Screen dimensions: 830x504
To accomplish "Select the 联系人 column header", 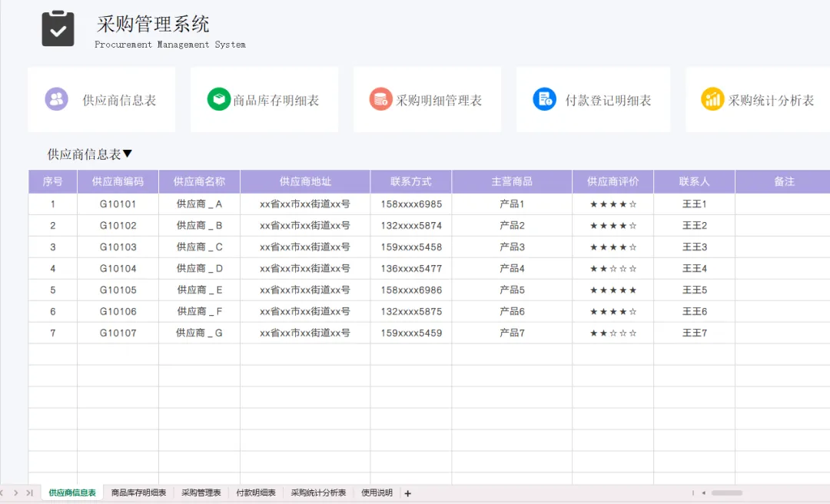I will pyautogui.click(x=695, y=181).
